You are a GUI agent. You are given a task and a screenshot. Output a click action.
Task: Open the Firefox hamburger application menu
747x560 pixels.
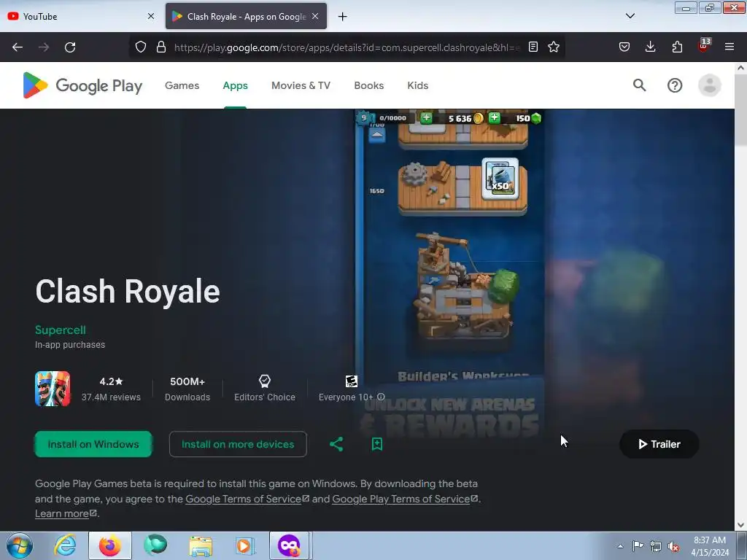point(729,47)
